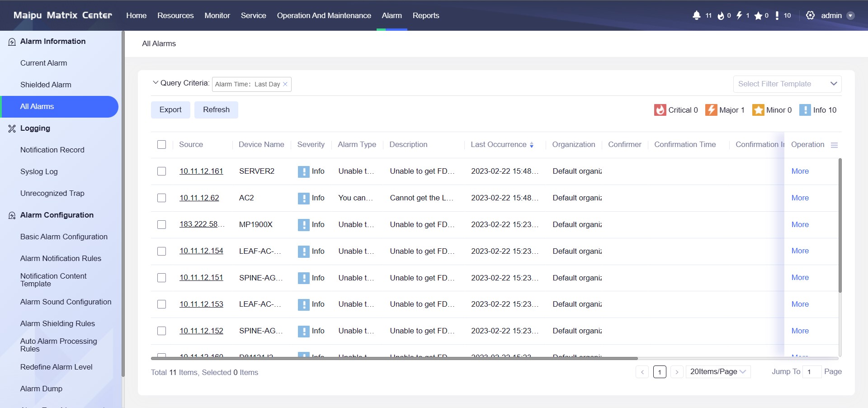The image size is (868, 408).
Task: Click the minor star icon in header
Action: point(758,16)
